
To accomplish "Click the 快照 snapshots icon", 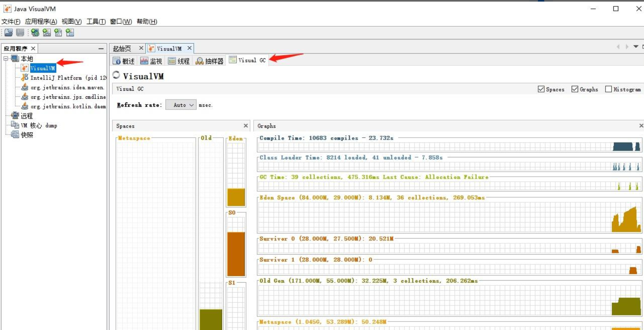I will [x=15, y=134].
